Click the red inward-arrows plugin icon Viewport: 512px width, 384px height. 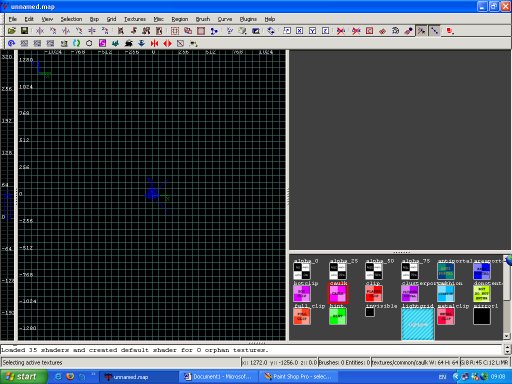point(154,43)
